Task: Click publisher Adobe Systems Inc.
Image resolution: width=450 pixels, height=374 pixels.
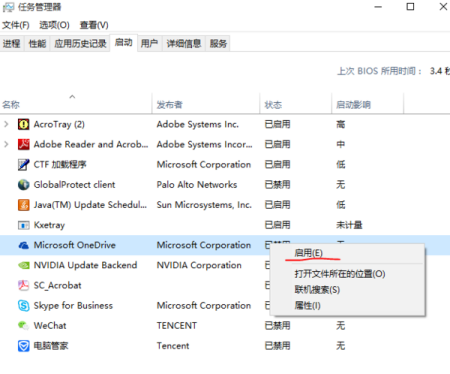Action: point(198,124)
